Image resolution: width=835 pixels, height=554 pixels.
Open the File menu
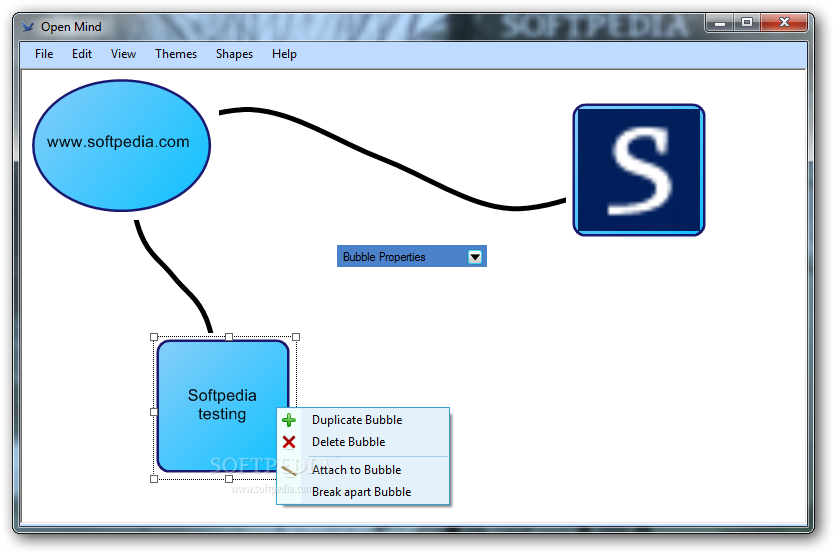coord(44,54)
